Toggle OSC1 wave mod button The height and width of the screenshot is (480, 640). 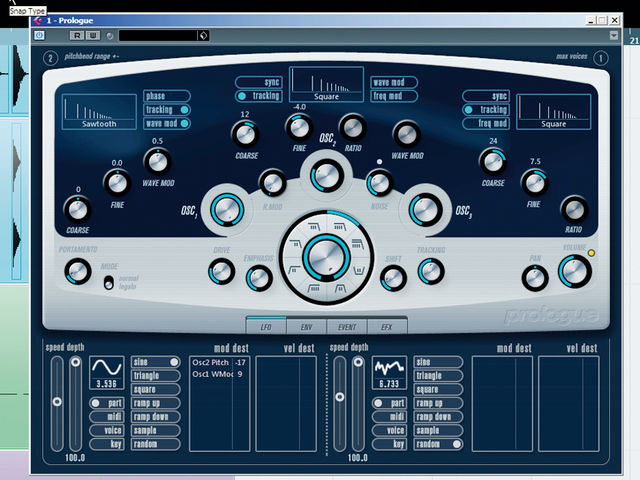pos(167,123)
